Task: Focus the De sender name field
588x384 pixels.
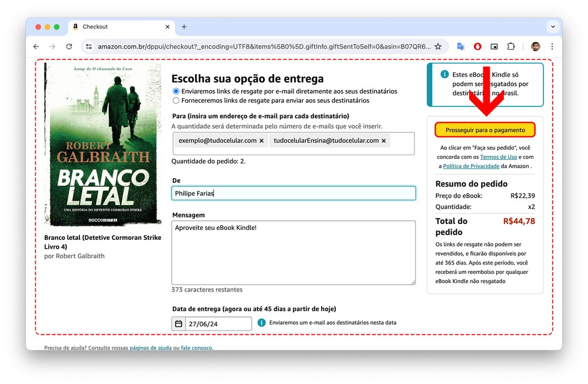Action: pyautogui.click(x=293, y=193)
